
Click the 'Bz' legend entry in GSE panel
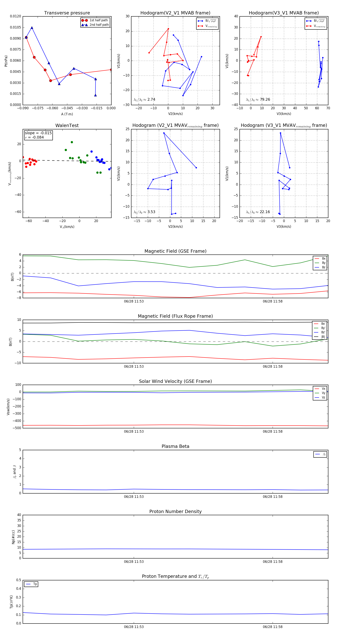click(320, 267)
